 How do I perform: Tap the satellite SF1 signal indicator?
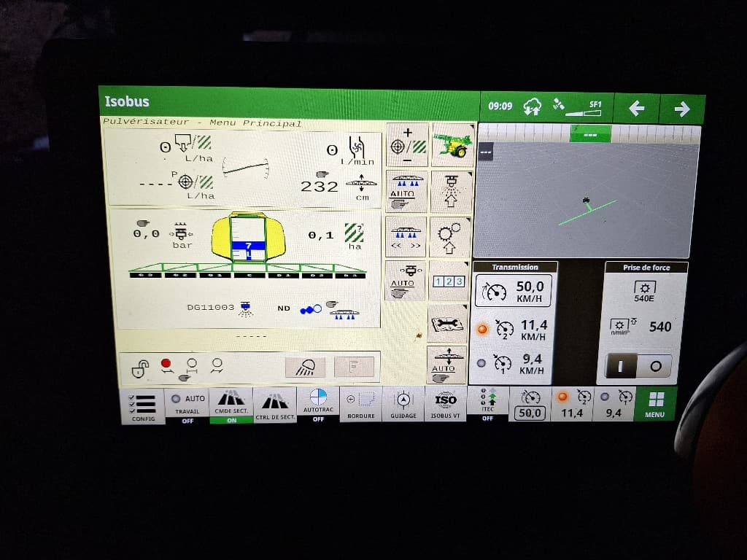coord(578,108)
